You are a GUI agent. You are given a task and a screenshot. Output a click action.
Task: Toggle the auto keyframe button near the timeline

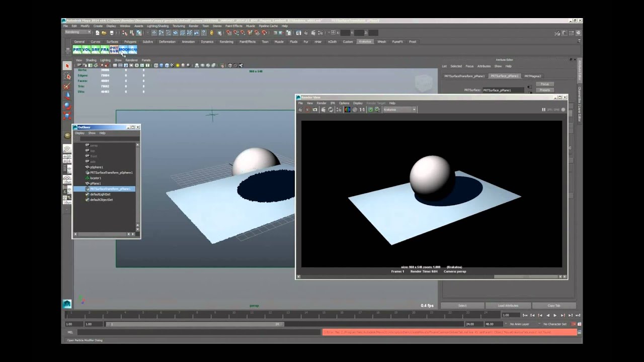pyautogui.click(x=574, y=324)
